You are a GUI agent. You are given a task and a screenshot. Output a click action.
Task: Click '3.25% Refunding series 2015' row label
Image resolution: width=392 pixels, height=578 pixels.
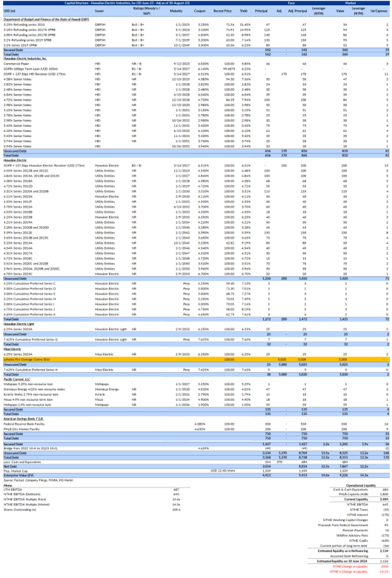[24, 24]
